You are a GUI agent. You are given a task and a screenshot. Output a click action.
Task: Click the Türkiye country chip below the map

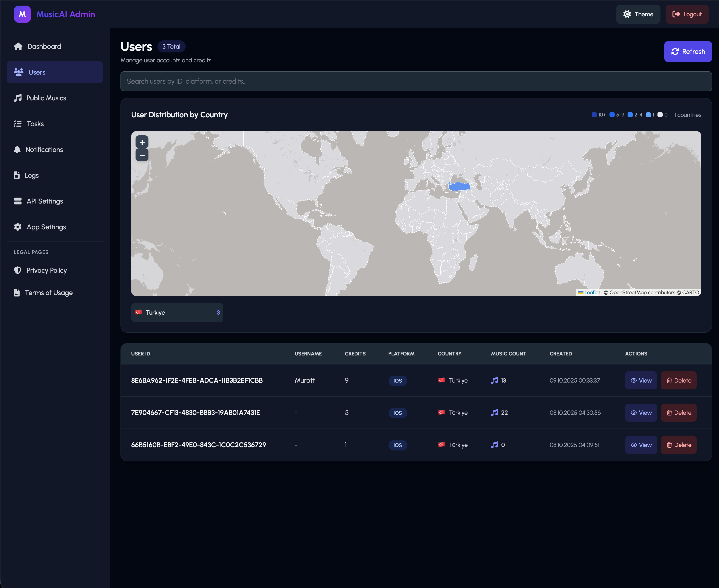(x=177, y=312)
